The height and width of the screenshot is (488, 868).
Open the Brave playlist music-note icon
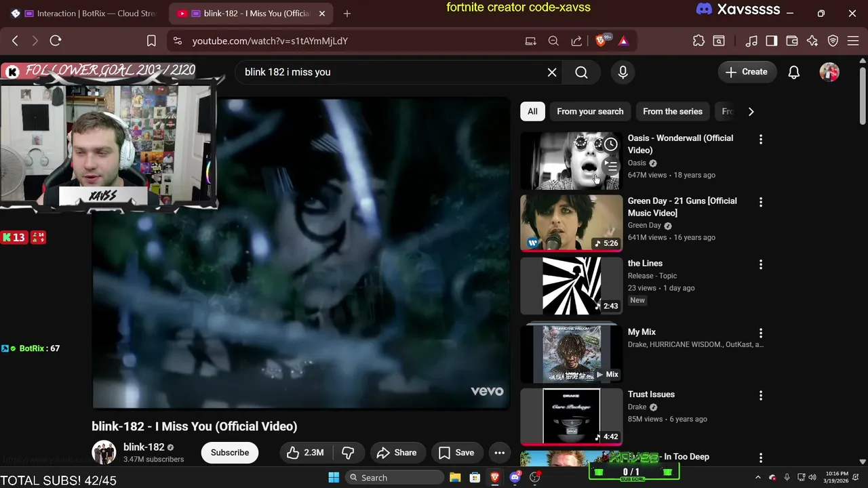(x=751, y=41)
